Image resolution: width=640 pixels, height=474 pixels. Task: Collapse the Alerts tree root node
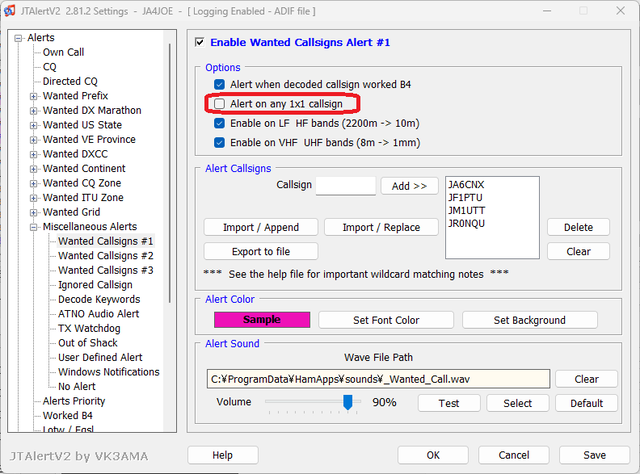click(18, 38)
